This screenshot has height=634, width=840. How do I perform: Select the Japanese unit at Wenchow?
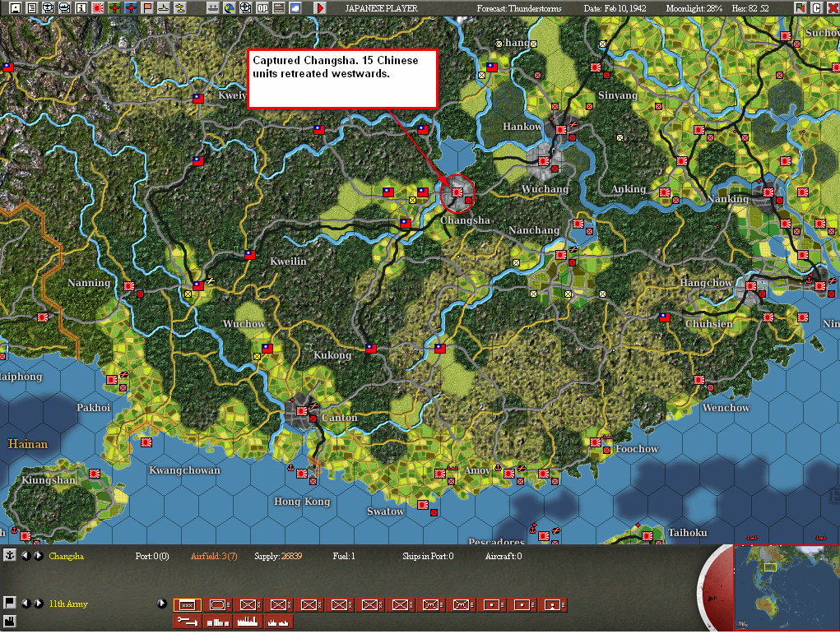pos(699,380)
